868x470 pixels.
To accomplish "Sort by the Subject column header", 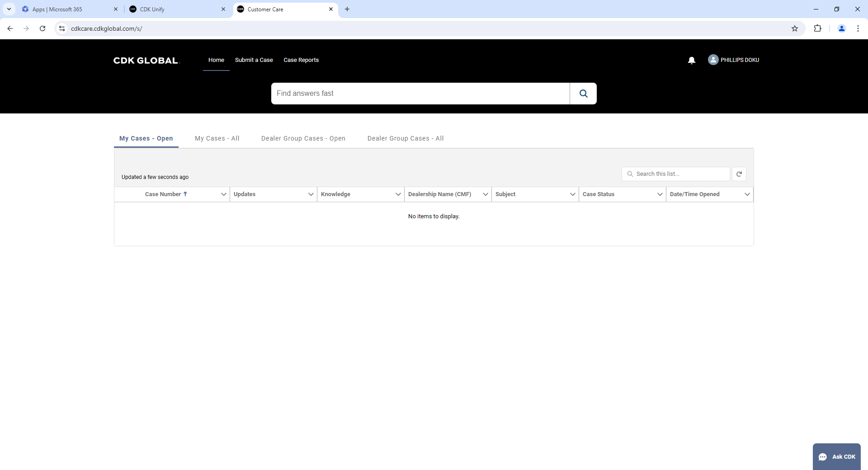I will [505, 194].
